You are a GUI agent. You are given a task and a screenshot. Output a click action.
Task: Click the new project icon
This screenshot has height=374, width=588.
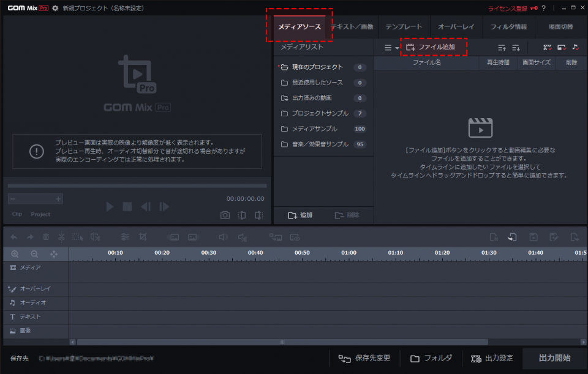click(x=494, y=237)
